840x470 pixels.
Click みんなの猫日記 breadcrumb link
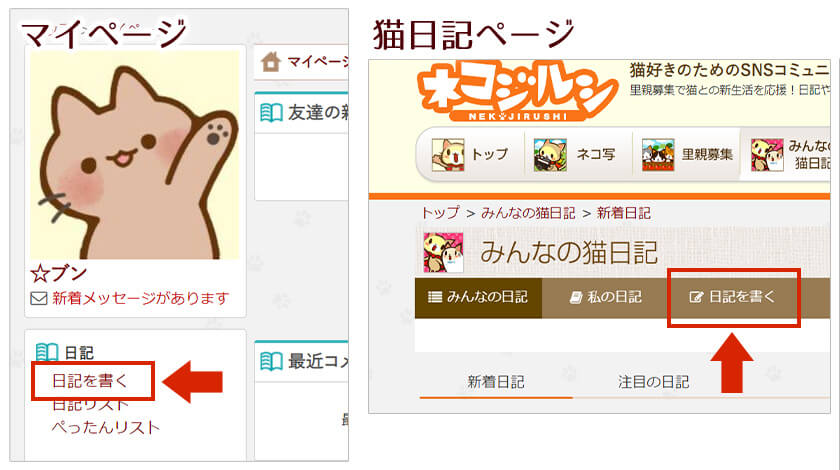tap(528, 213)
